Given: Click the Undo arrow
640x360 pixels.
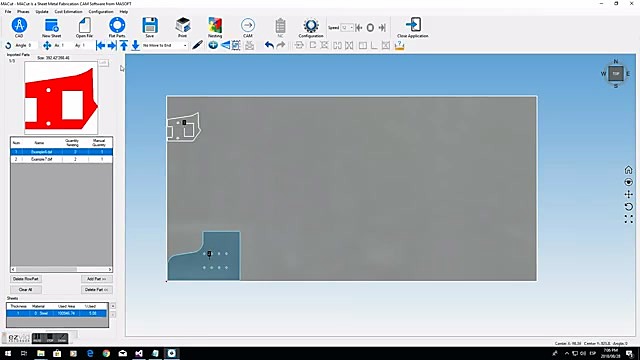Looking at the screenshot, I should (x=269, y=45).
